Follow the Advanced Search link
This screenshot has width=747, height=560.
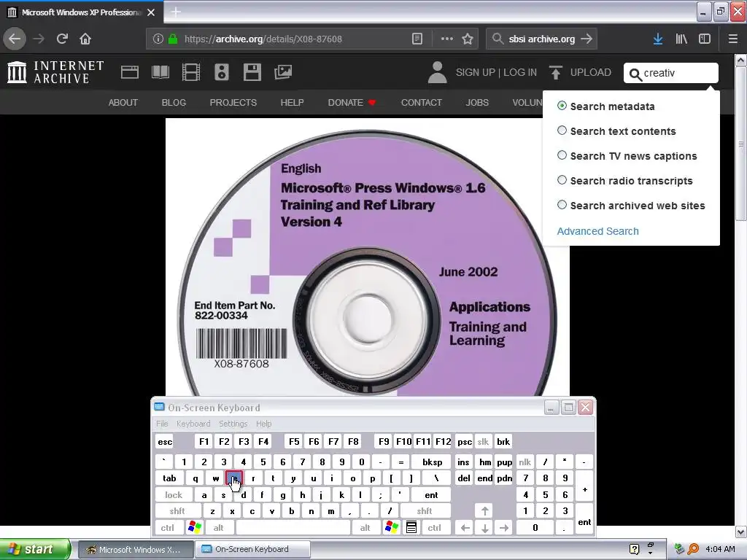click(x=597, y=231)
